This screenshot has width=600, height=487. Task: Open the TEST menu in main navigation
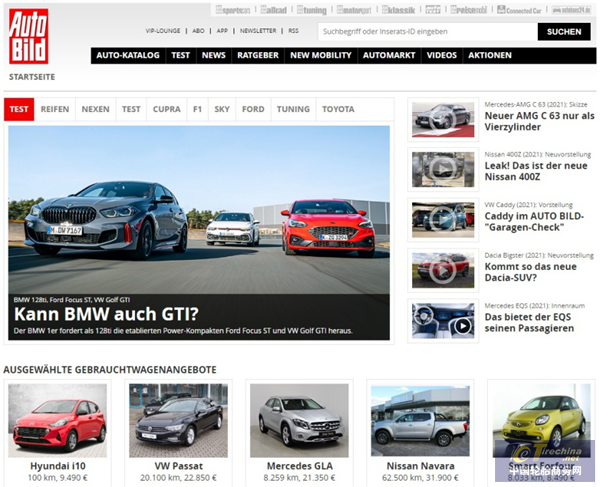click(x=181, y=55)
